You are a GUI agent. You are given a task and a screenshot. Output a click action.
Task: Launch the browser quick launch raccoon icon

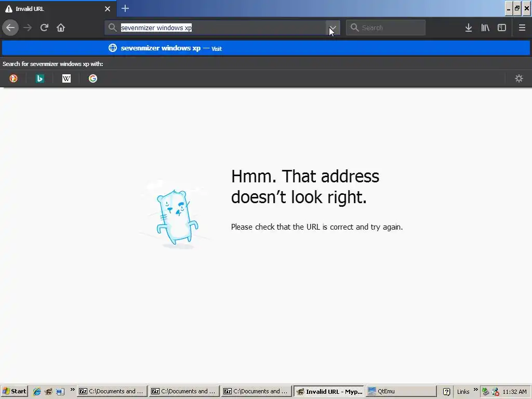[48, 392]
